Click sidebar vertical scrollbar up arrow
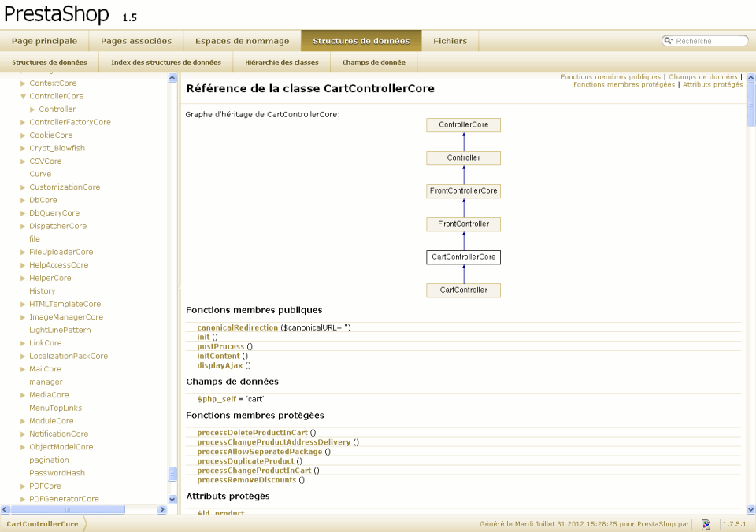This screenshot has width=756, height=532. [172, 78]
